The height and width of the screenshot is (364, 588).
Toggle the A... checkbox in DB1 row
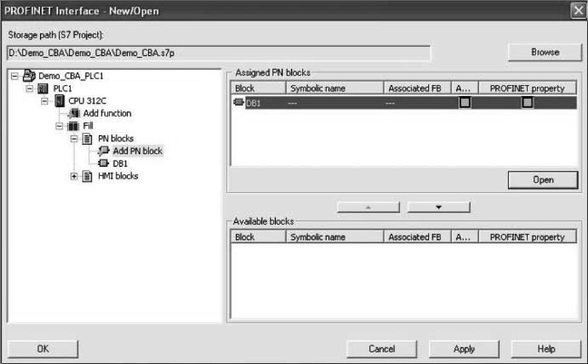(x=465, y=102)
